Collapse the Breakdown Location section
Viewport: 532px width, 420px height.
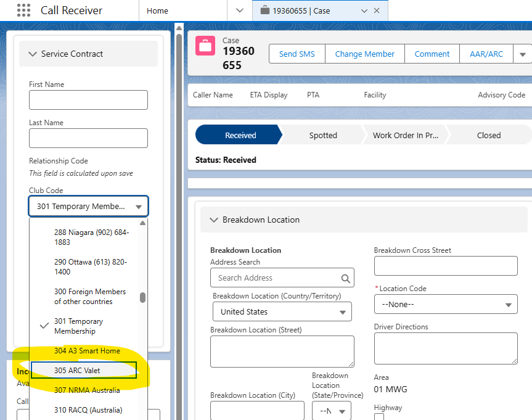[214, 220]
